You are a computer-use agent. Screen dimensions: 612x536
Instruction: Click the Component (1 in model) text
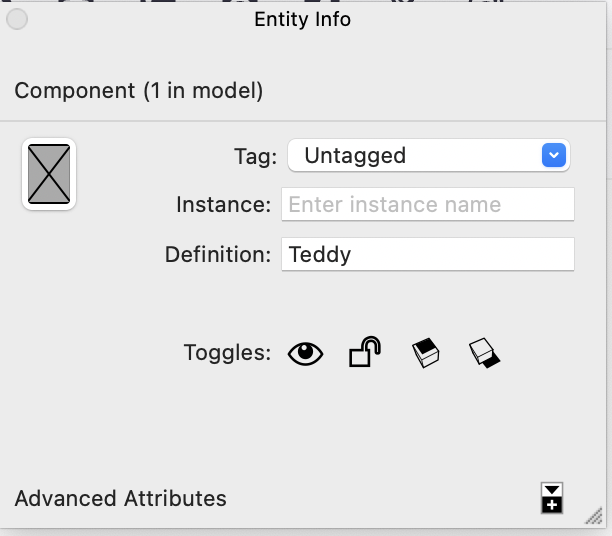point(139,91)
